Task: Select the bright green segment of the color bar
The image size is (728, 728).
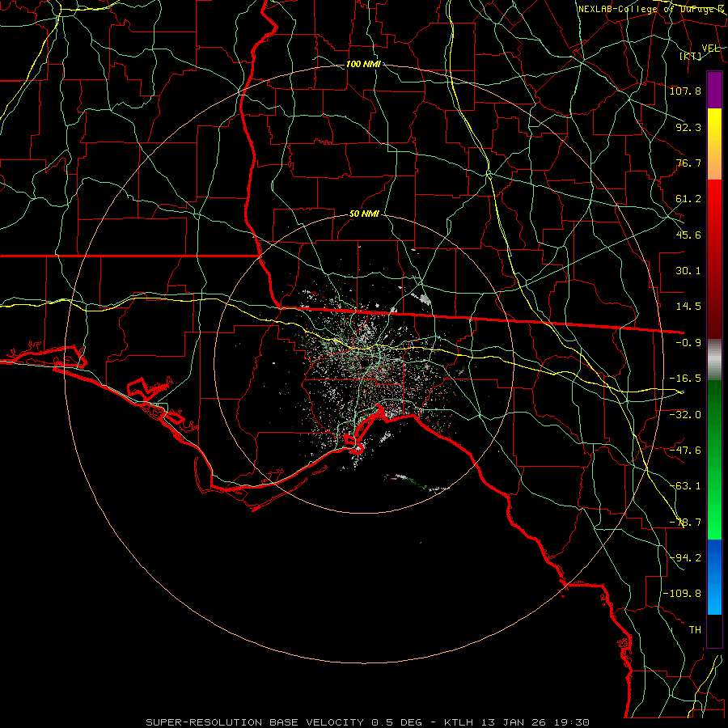Action: [714, 515]
